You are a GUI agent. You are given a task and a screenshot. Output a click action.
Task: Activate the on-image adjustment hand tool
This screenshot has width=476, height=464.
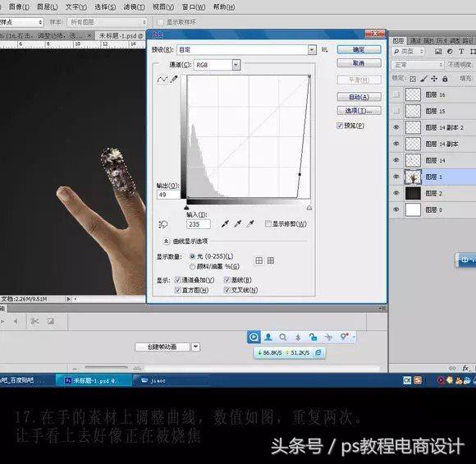point(163,224)
